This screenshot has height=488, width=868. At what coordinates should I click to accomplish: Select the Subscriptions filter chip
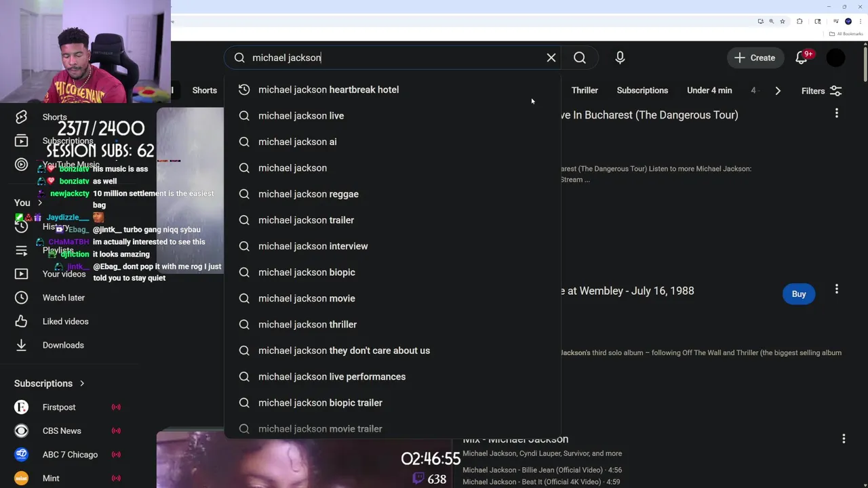click(642, 90)
